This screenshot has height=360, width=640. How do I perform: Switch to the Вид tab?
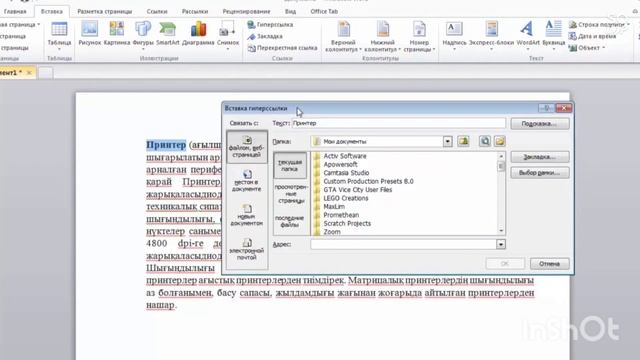click(290, 11)
